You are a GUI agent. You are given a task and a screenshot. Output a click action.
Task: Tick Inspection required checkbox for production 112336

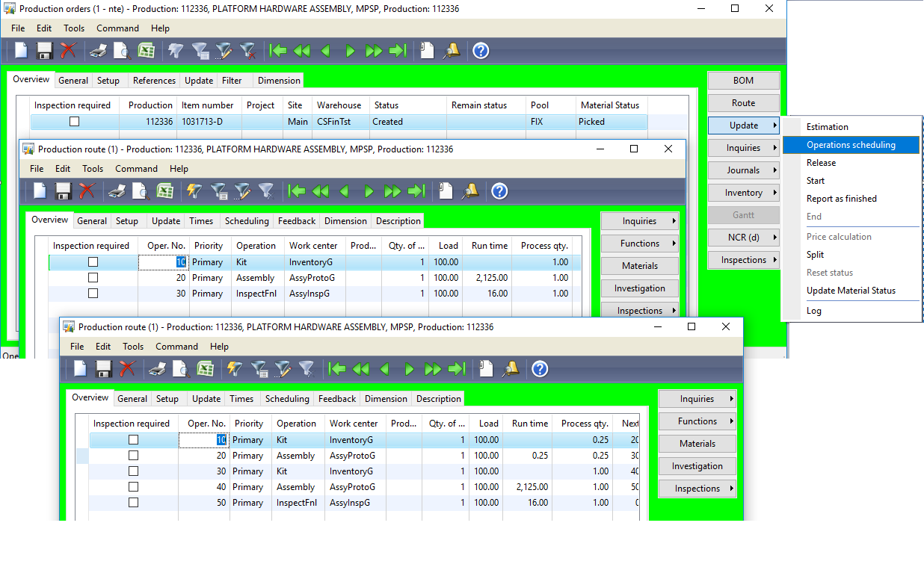coord(74,122)
